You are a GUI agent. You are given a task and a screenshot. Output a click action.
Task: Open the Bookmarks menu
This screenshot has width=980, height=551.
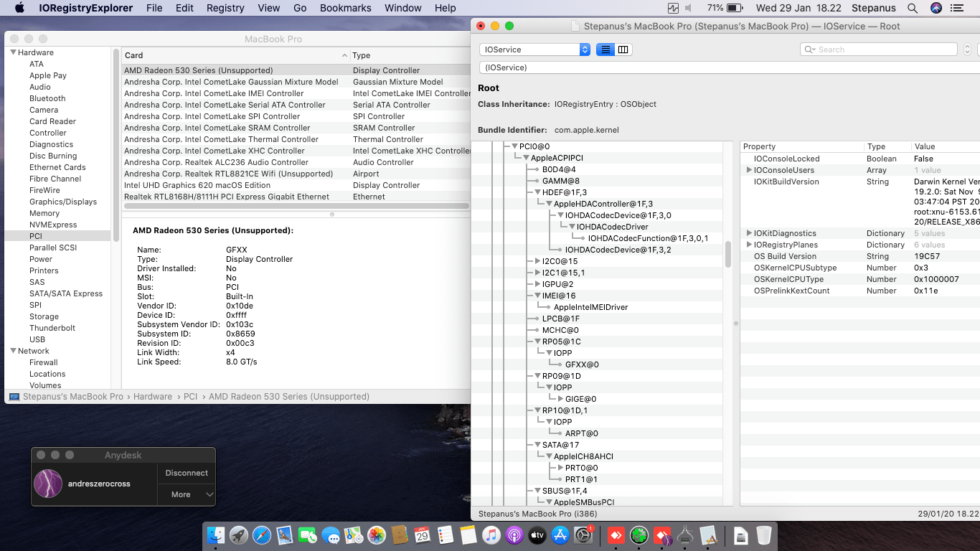(x=345, y=8)
